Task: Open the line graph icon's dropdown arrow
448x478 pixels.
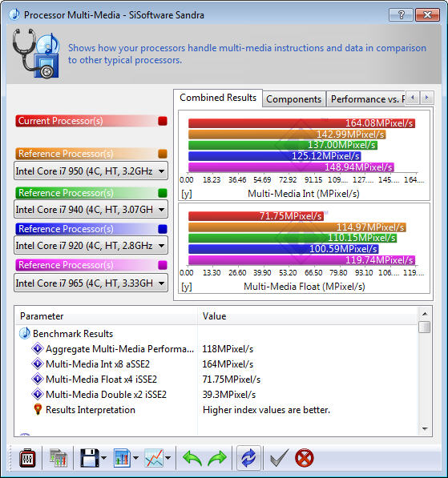Action: pos(167,458)
